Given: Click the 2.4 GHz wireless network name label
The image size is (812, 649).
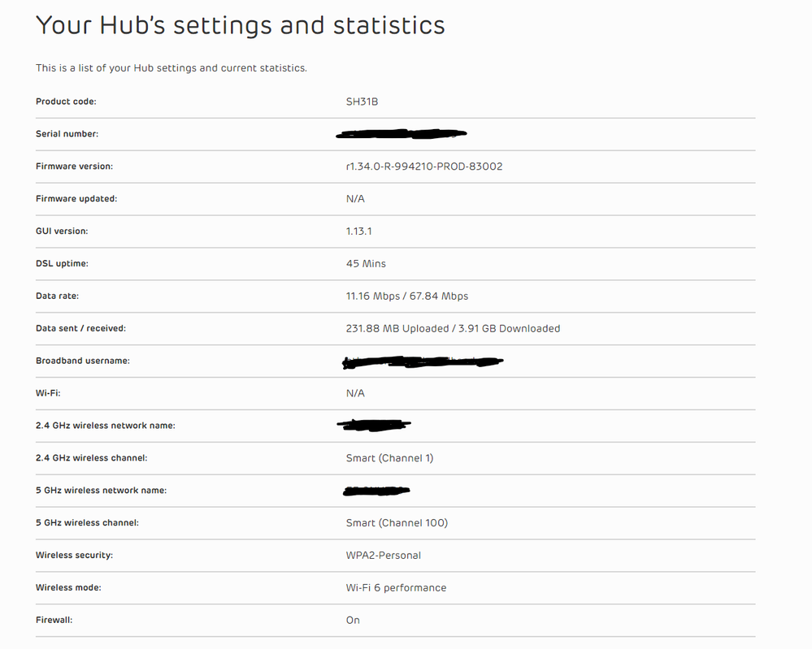Looking at the screenshot, I should 106,426.
